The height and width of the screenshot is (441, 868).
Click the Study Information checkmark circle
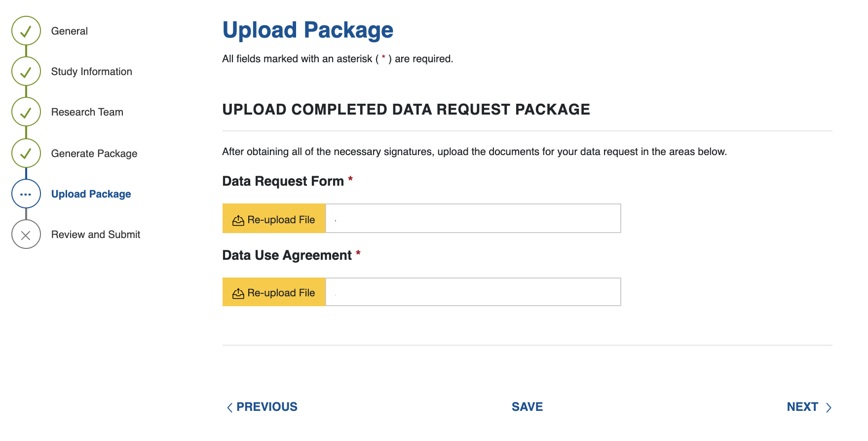(x=26, y=72)
